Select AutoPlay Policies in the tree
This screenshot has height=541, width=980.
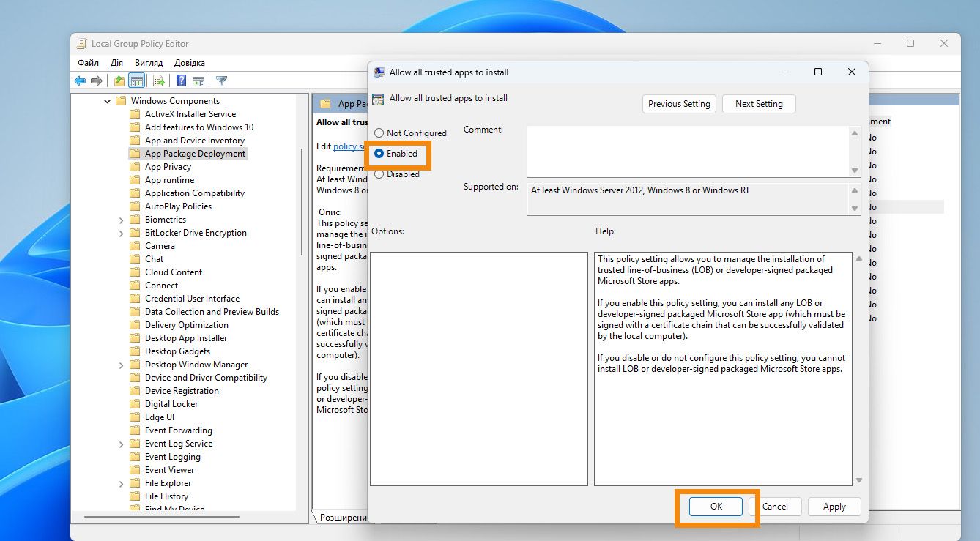[x=178, y=206]
